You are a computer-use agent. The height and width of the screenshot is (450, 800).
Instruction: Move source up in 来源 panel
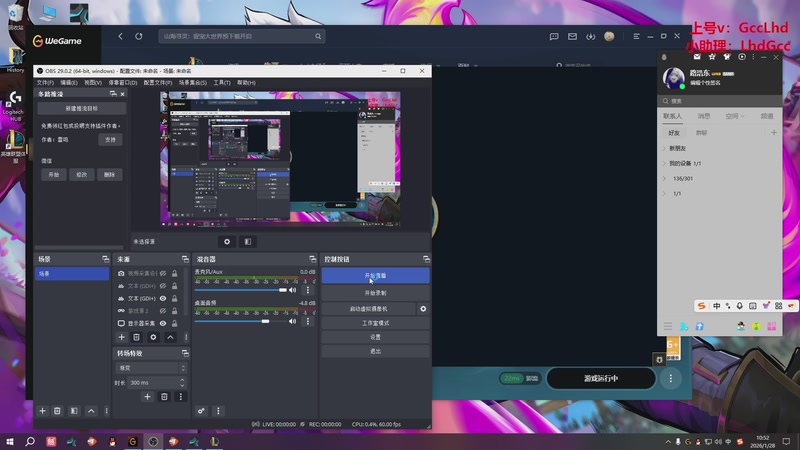170,337
